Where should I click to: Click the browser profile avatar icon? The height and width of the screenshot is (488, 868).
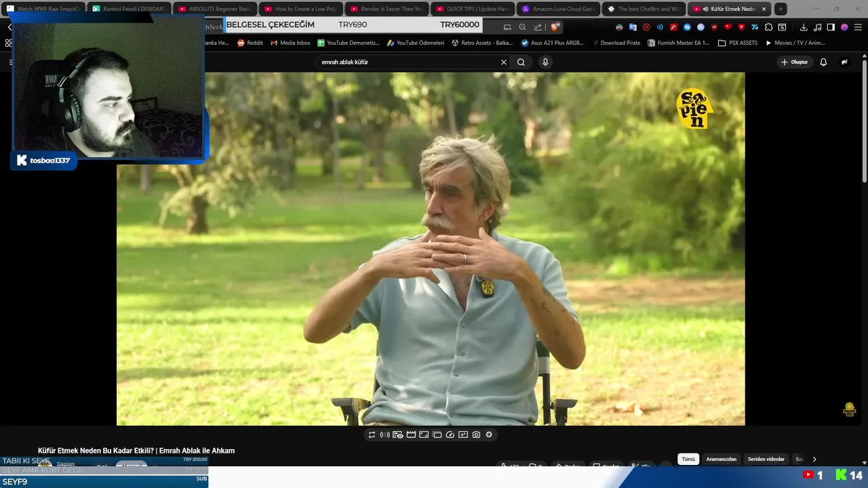tap(844, 27)
